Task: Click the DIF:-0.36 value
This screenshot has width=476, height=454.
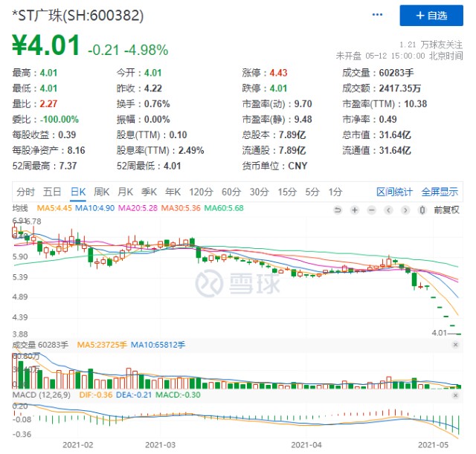Action: [96, 395]
